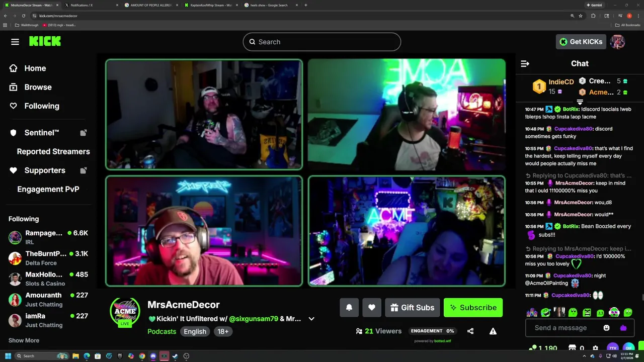
Task: Click the MrsAcmeDecor username on the wou,d8 message
Action: tap(573, 203)
